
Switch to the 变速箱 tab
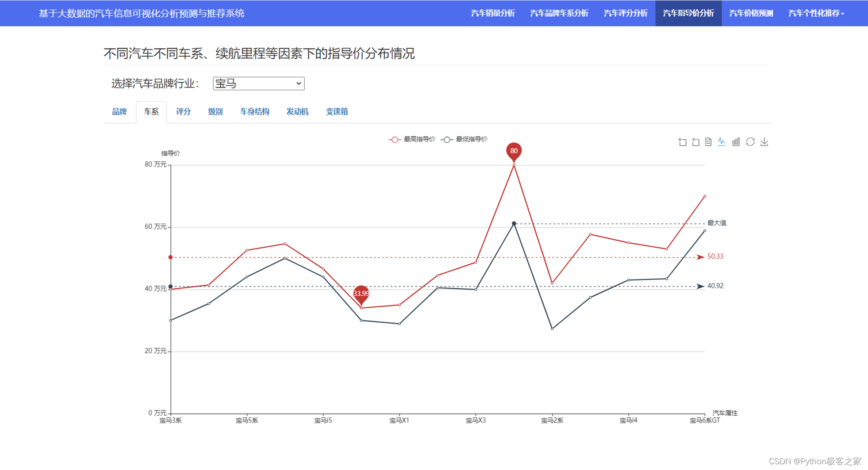(x=336, y=112)
